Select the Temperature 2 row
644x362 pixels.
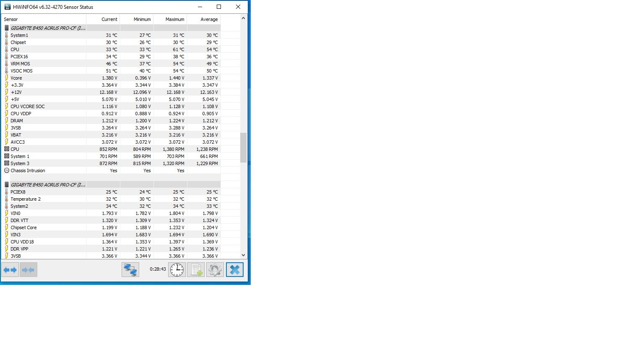tap(111, 199)
